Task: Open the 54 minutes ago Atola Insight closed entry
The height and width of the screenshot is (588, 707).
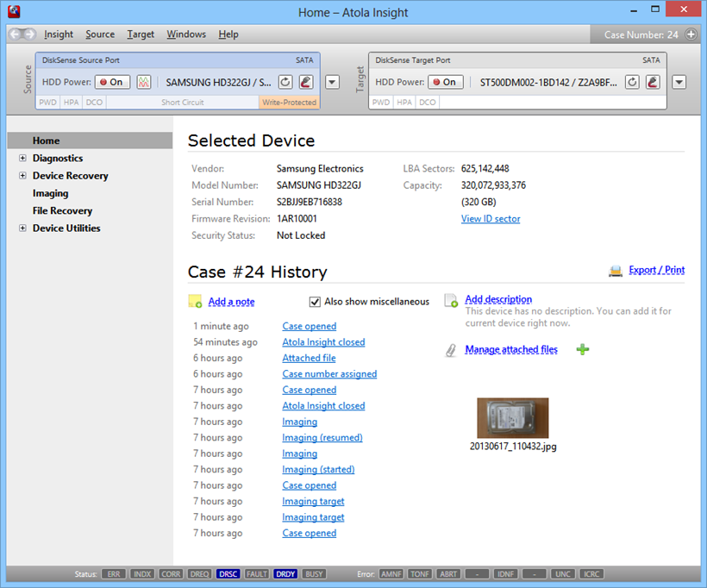Action: pos(323,342)
